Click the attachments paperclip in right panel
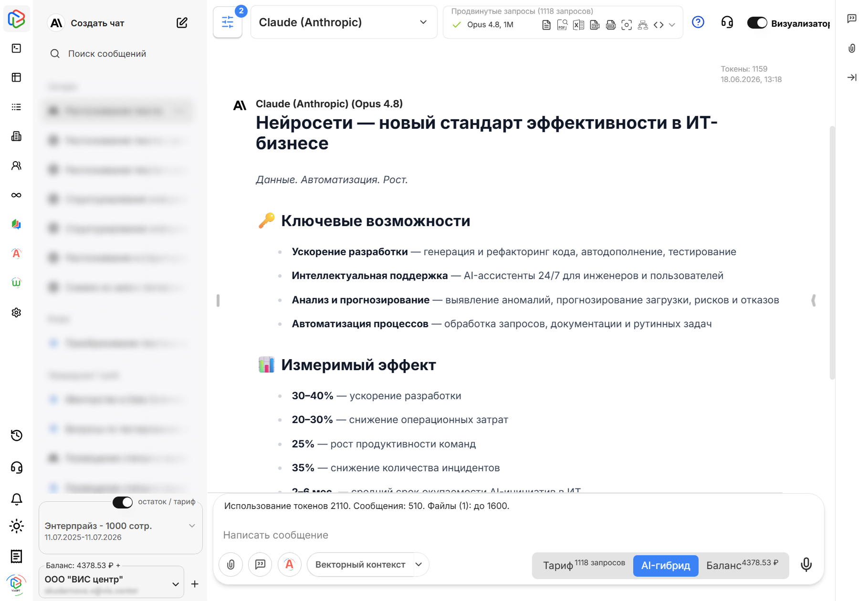 [852, 48]
